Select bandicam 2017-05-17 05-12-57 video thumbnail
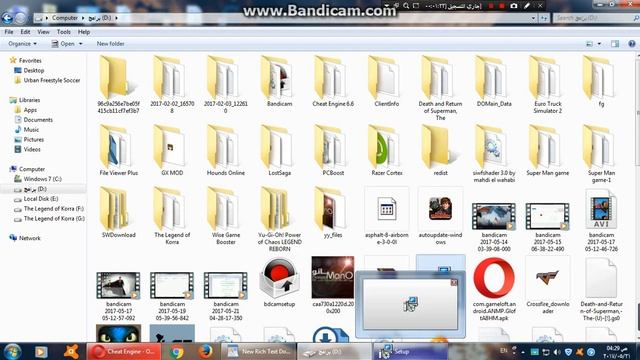Image resolution: width=640 pixels, height=360 pixels. pyautogui.click(x=118, y=285)
